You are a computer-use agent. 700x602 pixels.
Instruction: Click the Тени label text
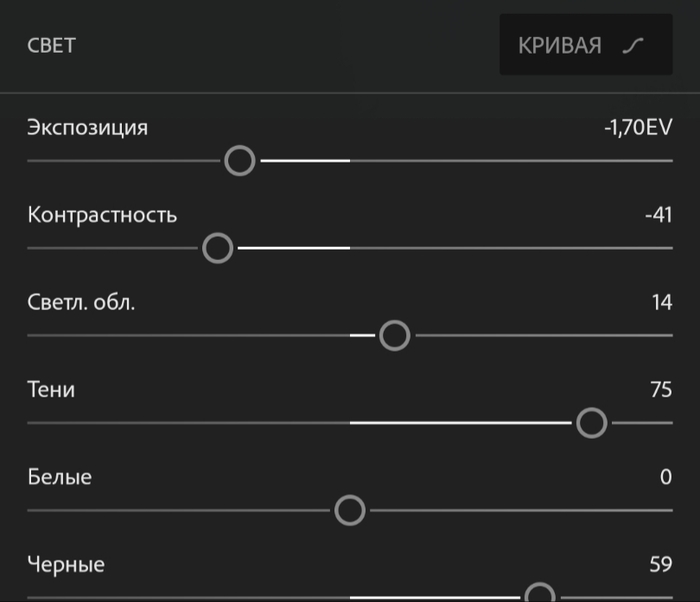[51, 390]
